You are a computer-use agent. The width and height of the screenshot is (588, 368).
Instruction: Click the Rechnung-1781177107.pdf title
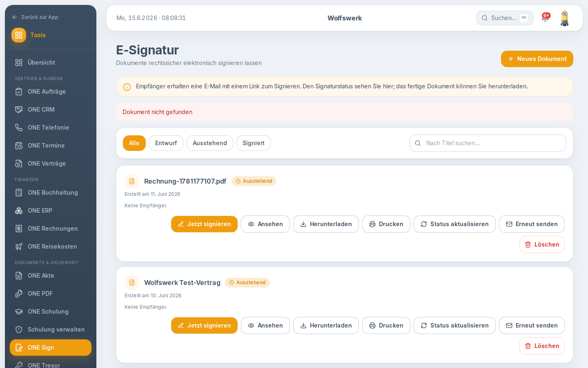point(185,181)
